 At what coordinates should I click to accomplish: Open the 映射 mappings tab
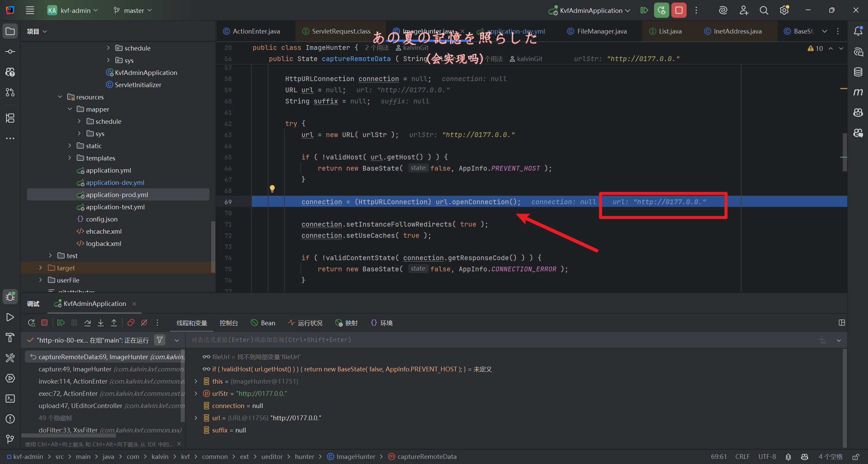click(x=346, y=323)
